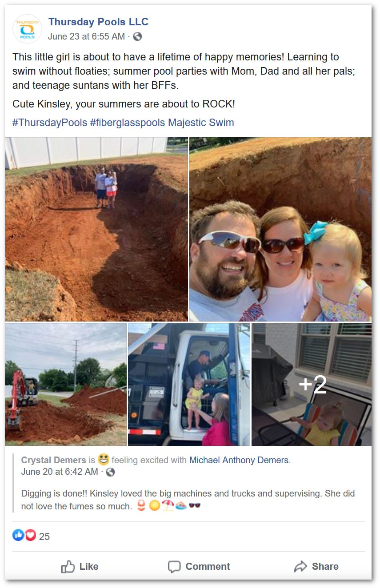
Task: View the excavator digging photo
Action: [66, 385]
